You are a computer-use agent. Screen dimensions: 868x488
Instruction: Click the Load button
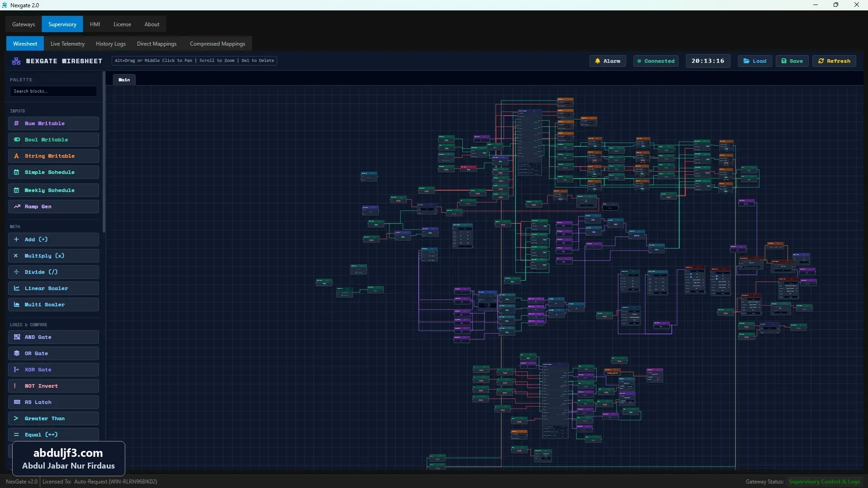click(x=755, y=61)
